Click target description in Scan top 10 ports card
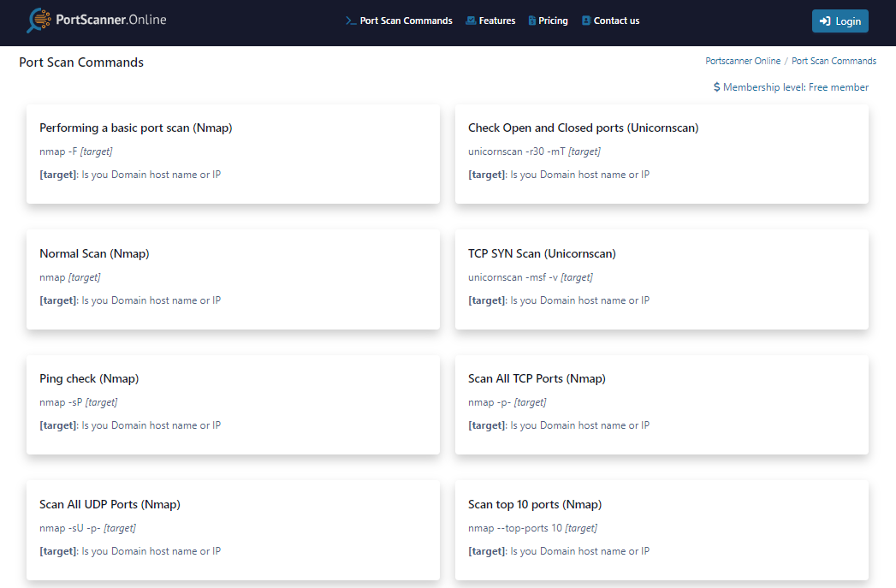Screen dimensions: 896x588 [559, 551]
